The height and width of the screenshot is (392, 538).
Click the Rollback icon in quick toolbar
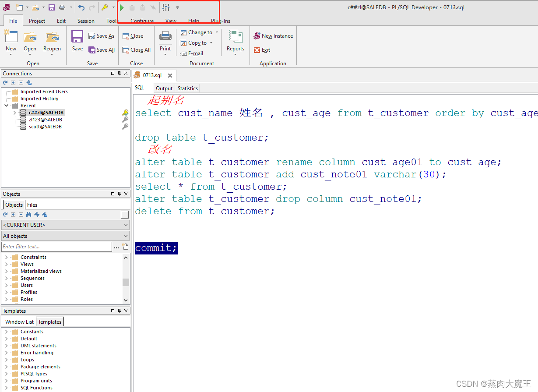tap(143, 7)
